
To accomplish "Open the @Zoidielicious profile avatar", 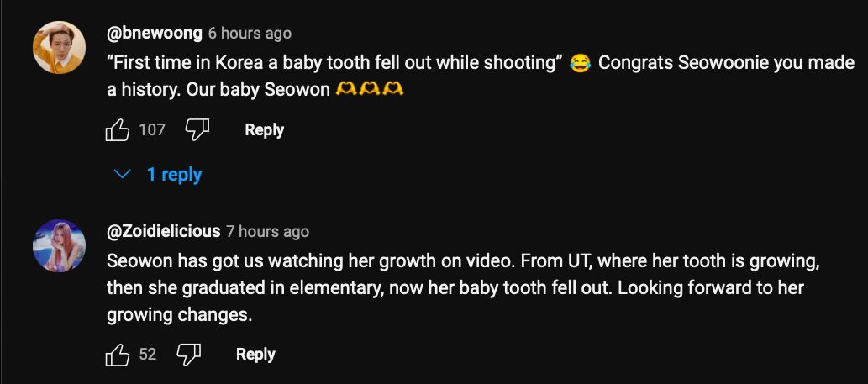I will [59, 246].
